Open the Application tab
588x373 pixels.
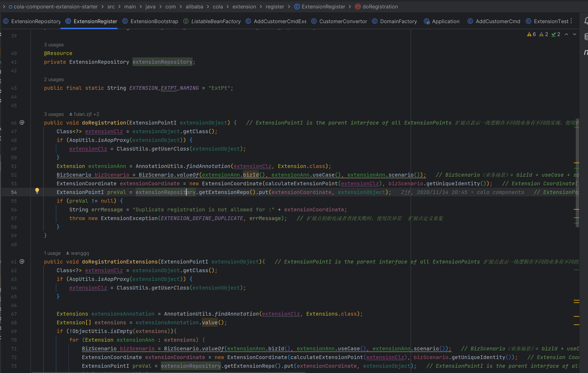pos(442,21)
